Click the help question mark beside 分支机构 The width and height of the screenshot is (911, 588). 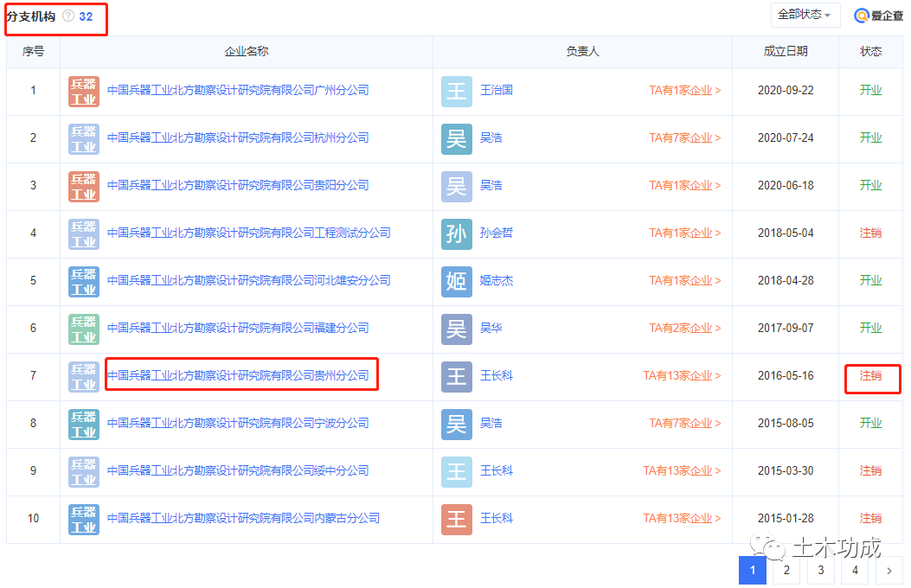[x=68, y=16]
